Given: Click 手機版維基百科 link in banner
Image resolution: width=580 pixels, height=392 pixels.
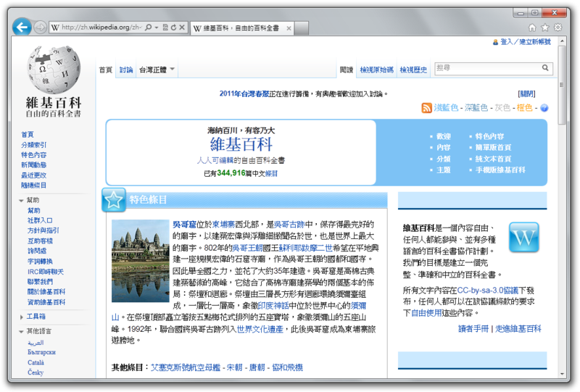Looking at the screenshot, I should (x=500, y=170).
